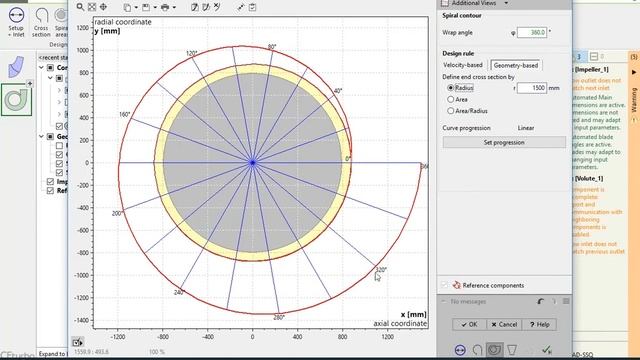Expand the first child tree row
The image size is (640, 360).
[59, 90]
